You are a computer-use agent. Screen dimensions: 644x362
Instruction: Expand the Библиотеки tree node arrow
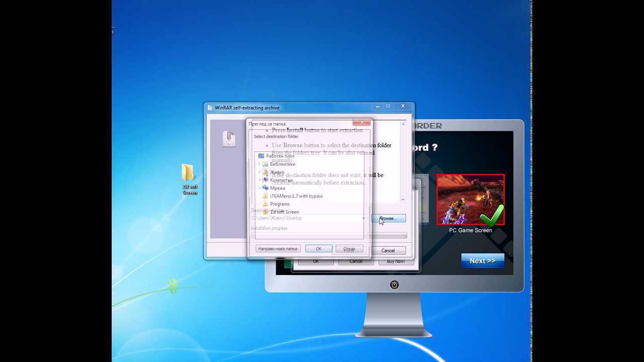tap(260, 164)
